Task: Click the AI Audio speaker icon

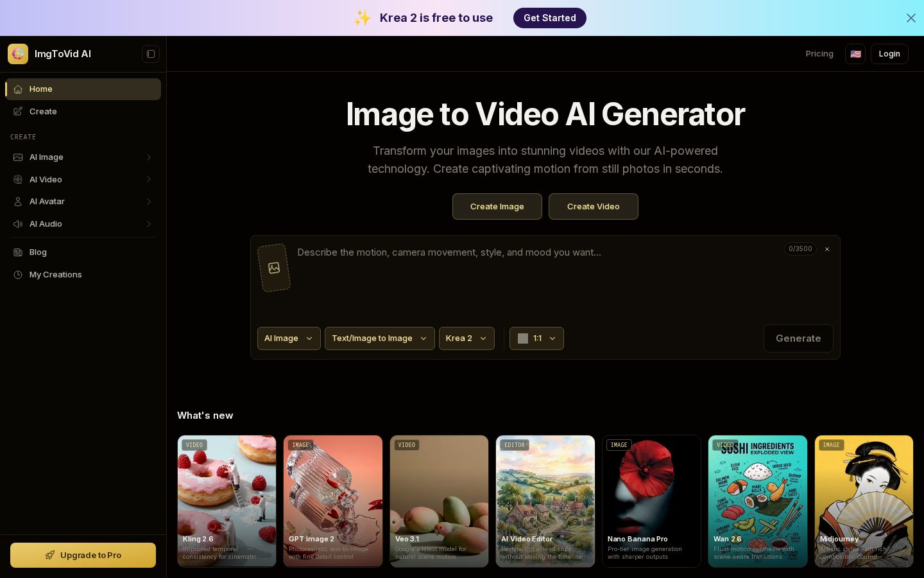Action: [18, 224]
